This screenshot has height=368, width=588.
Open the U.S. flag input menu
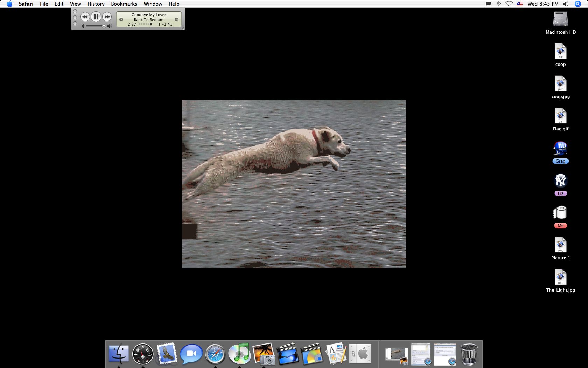[520, 4]
